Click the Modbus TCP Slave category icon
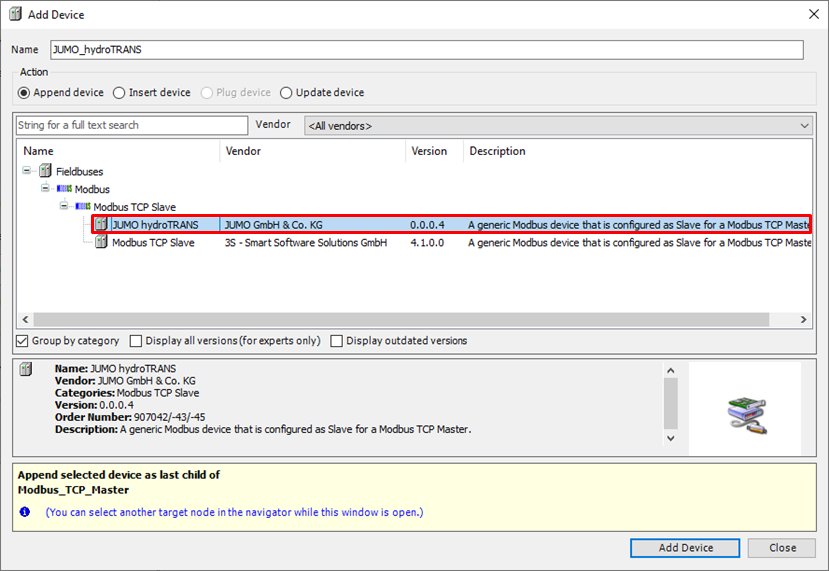The height and width of the screenshot is (571, 829). click(82, 206)
